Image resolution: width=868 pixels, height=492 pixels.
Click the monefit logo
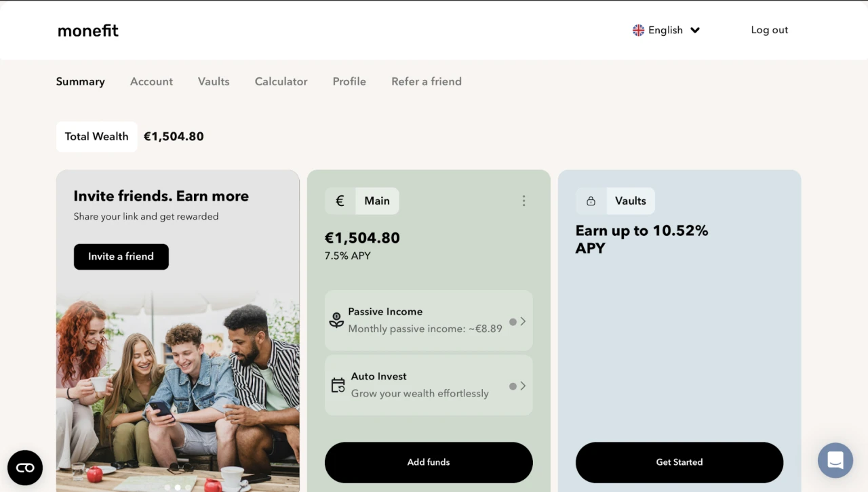point(88,30)
